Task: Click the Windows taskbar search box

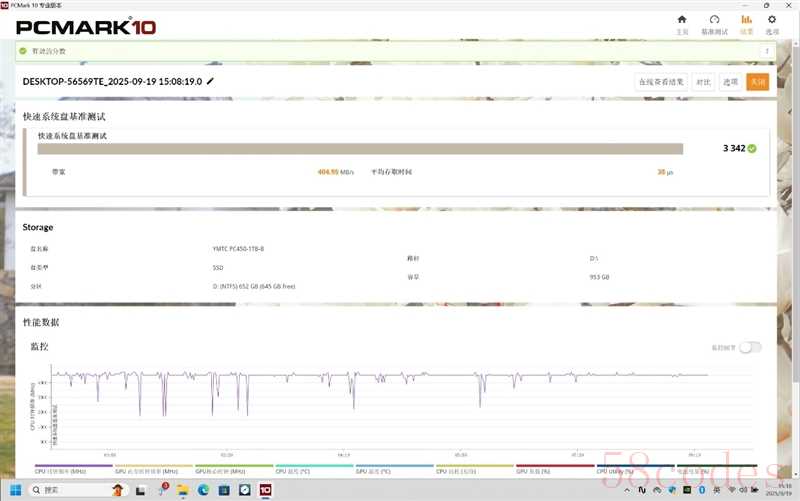Action: coord(70,490)
